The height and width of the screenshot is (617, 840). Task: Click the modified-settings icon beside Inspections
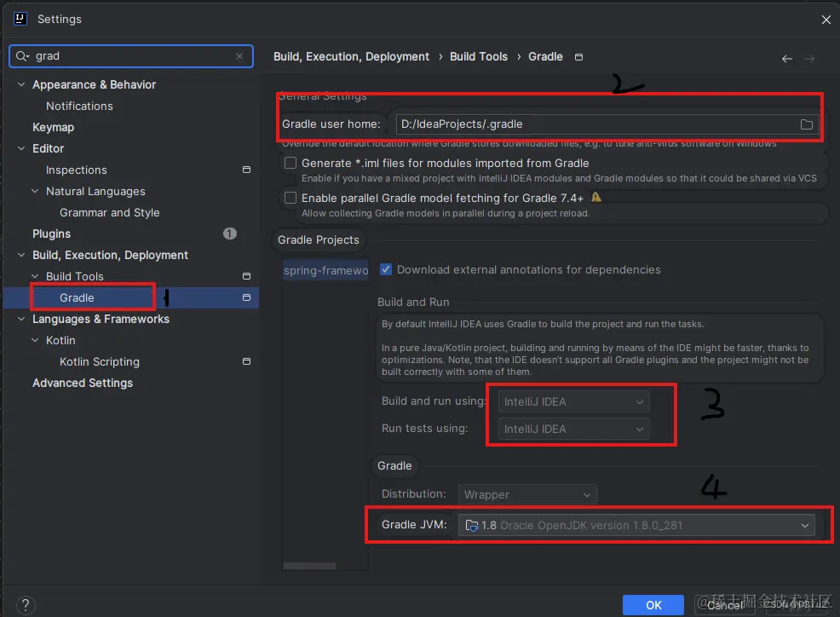tap(246, 170)
